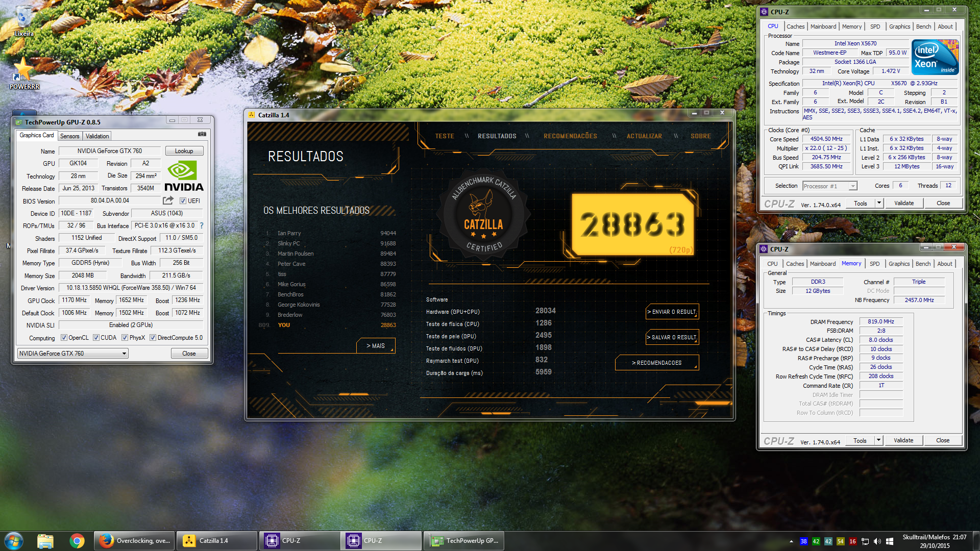
Task: Click Close in the CPU-Z memory window
Action: tap(943, 440)
